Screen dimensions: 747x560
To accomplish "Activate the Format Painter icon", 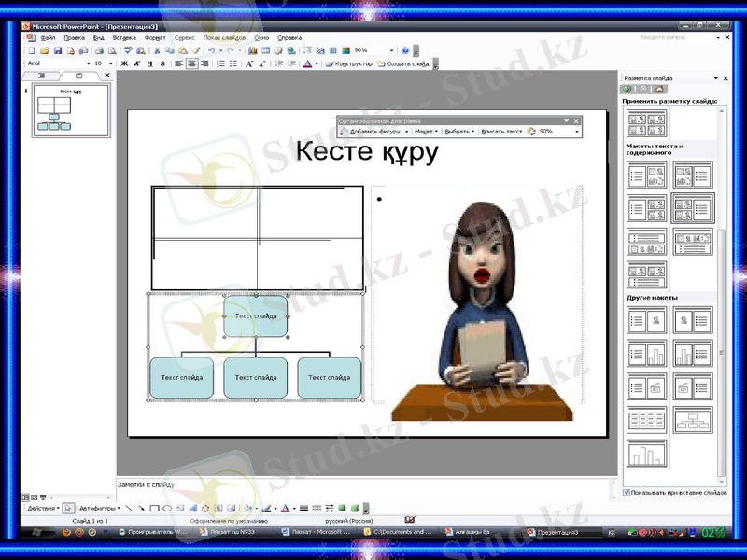I will pos(196,49).
